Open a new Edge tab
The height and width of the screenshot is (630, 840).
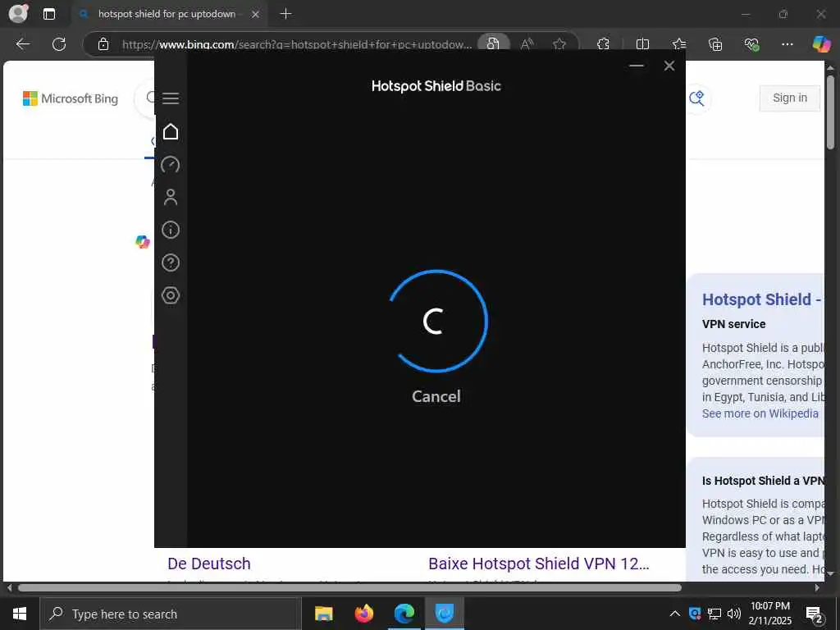(x=286, y=14)
